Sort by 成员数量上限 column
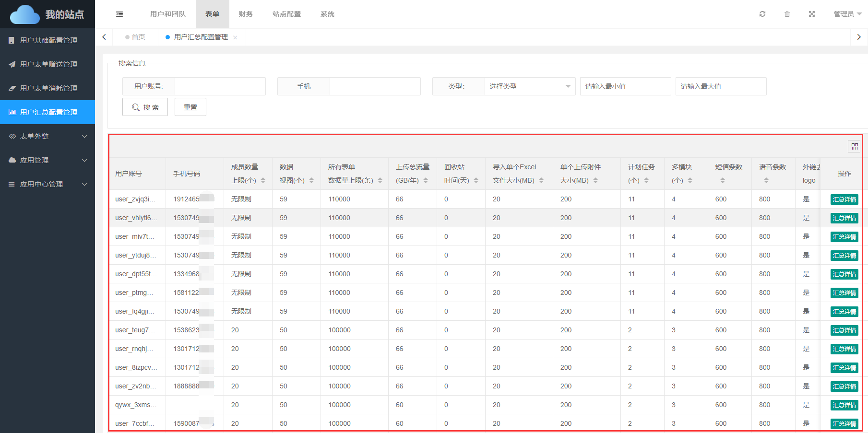868x433 pixels. (x=263, y=181)
